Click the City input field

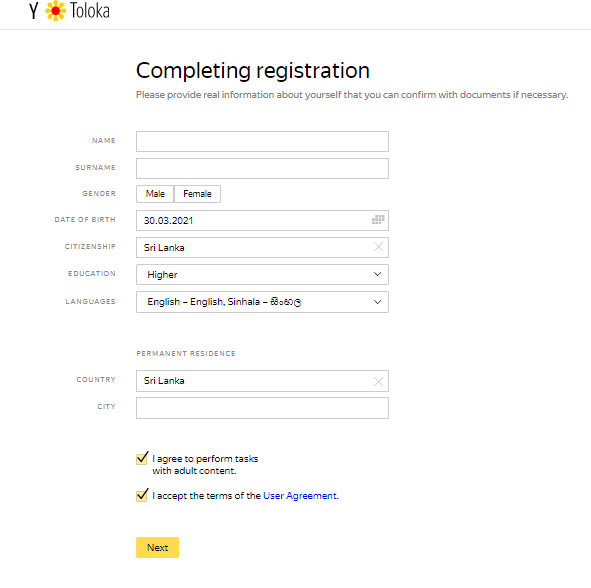262,408
